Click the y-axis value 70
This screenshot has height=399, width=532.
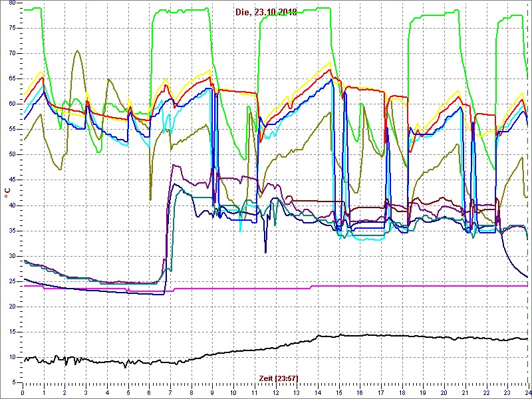(12, 54)
